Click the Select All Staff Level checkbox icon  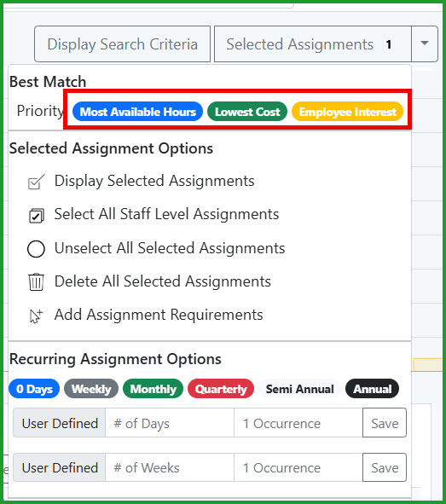click(x=36, y=216)
